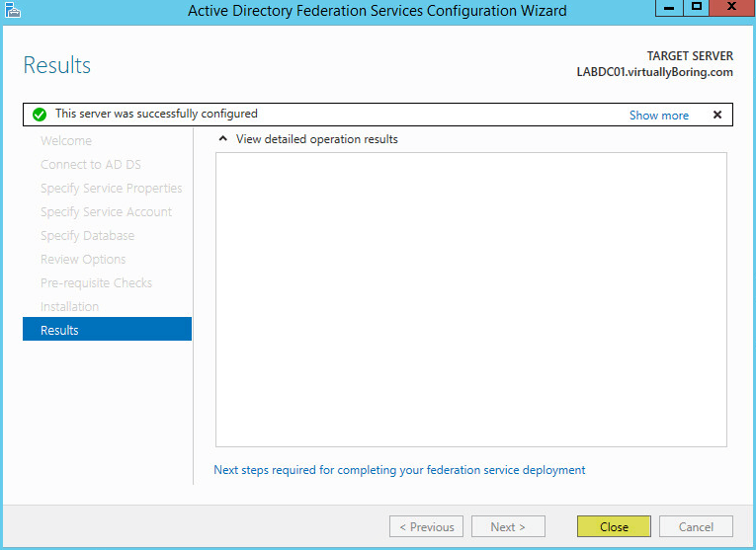Click the wizard application icon in title bar
This screenshot has width=756, height=550.
(x=12, y=10)
